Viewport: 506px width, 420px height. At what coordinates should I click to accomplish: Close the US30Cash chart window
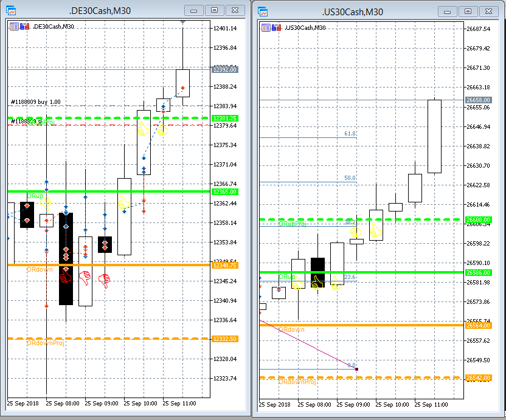coord(489,12)
